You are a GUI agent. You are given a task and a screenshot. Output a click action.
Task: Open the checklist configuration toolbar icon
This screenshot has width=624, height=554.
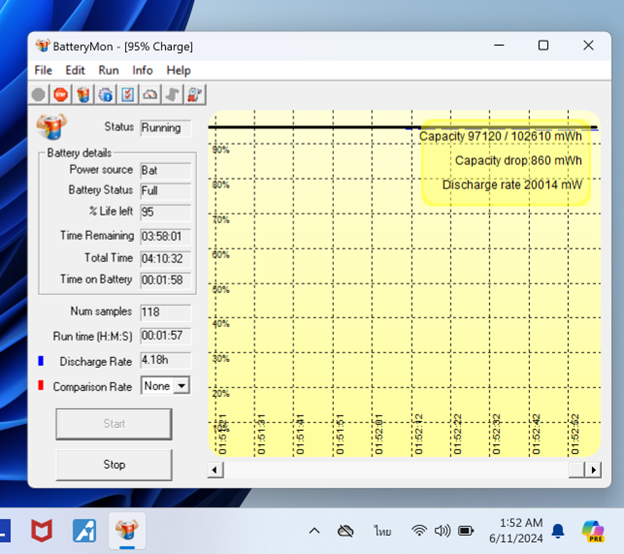(x=128, y=95)
